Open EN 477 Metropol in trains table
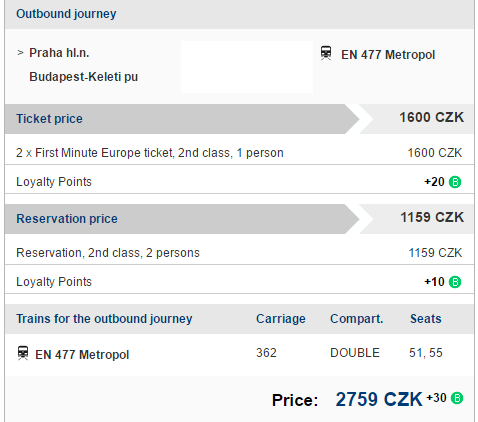Viewport: 478px width, 422px height. pos(82,355)
